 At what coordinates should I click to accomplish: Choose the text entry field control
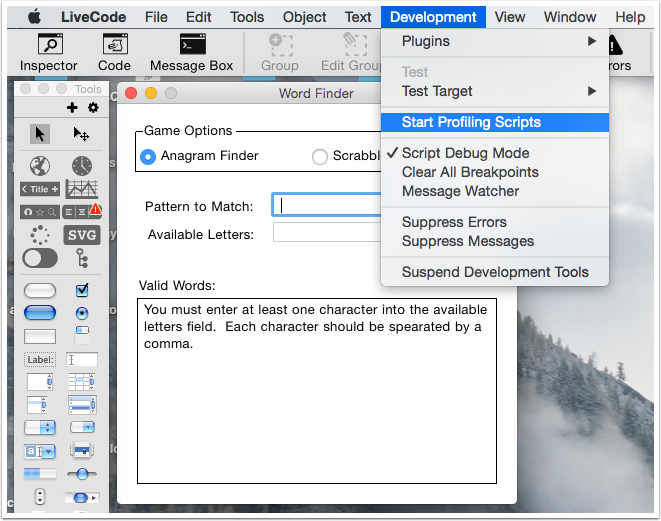coord(82,360)
